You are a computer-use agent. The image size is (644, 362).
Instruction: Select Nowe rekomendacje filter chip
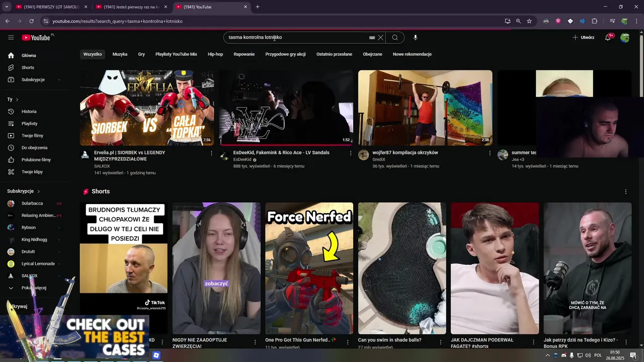point(412,54)
